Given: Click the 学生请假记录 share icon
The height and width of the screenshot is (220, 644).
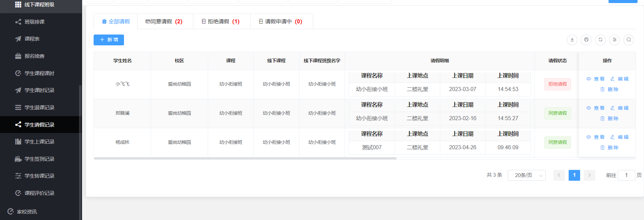Looking at the screenshot, I should click(x=18, y=125).
